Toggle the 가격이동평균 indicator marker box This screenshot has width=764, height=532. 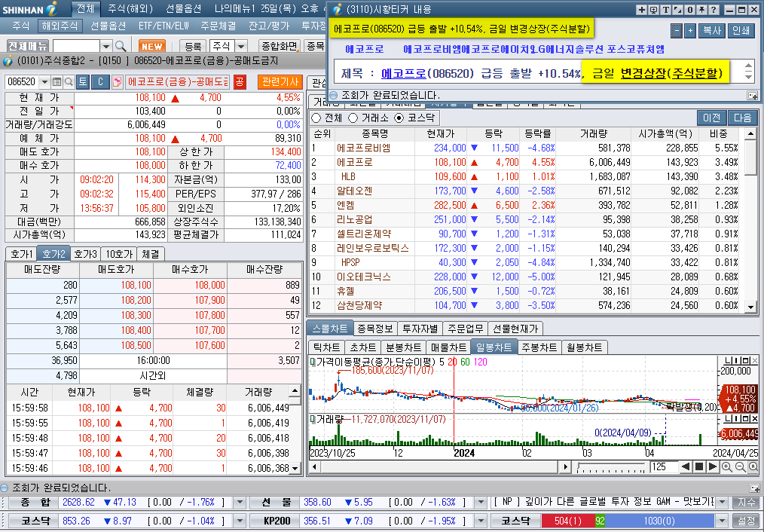[313, 362]
